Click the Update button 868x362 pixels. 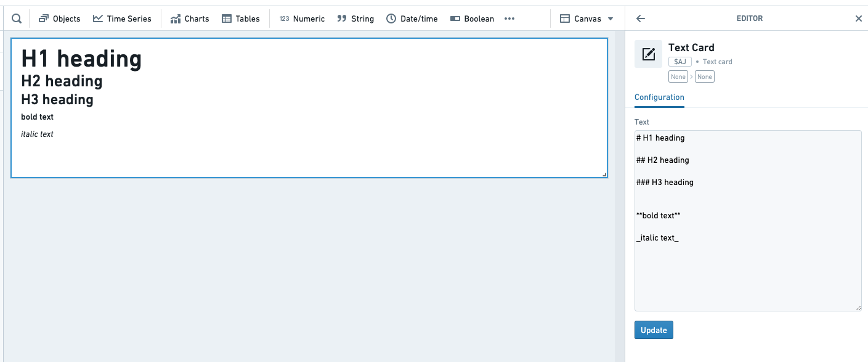coord(654,330)
